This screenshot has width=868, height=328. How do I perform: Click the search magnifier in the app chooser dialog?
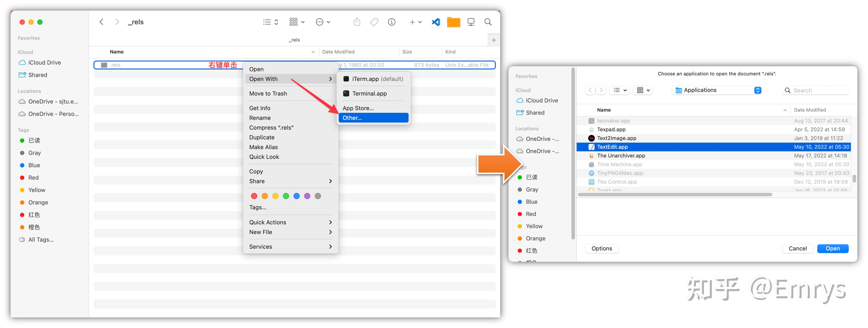click(788, 90)
